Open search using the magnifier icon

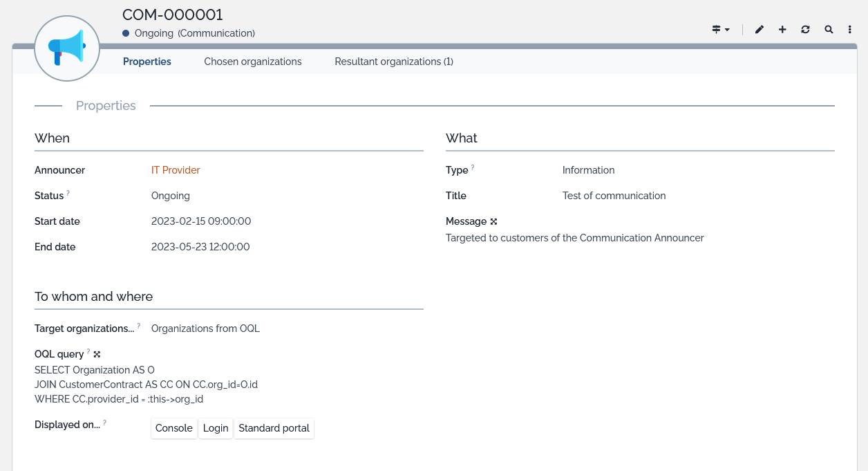pos(829,30)
